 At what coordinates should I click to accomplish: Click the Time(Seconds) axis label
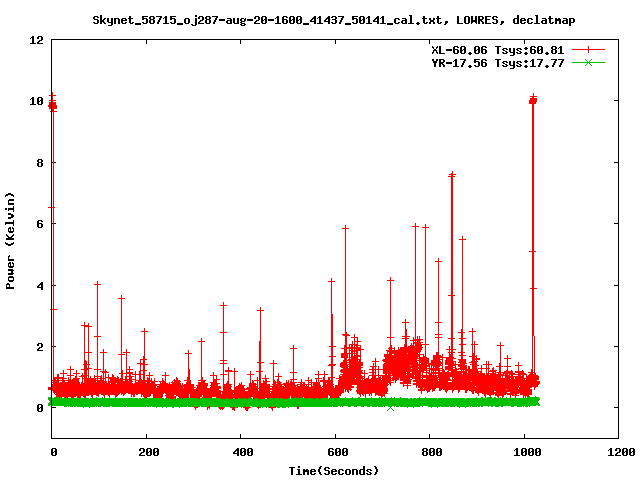[x=334, y=471]
